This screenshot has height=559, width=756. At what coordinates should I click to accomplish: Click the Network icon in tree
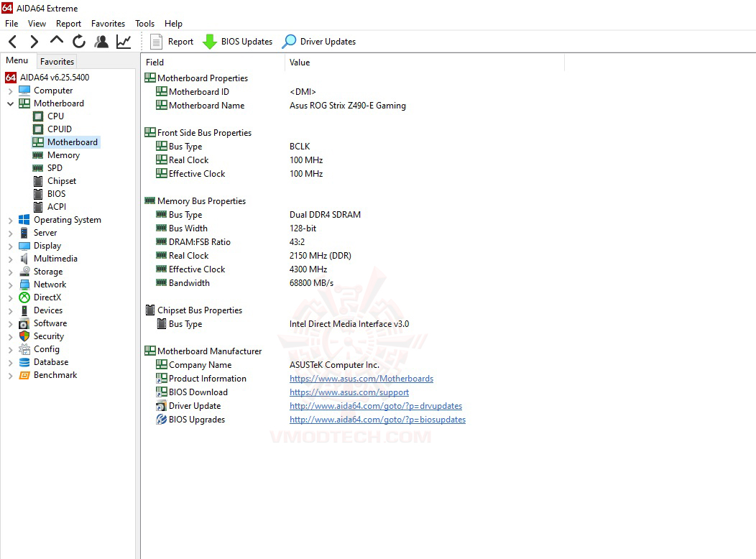click(24, 285)
